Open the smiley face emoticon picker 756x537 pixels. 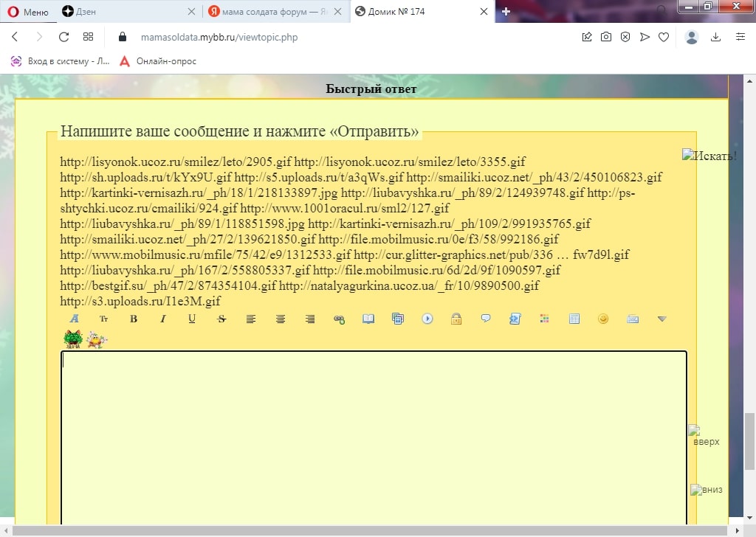click(x=603, y=319)
